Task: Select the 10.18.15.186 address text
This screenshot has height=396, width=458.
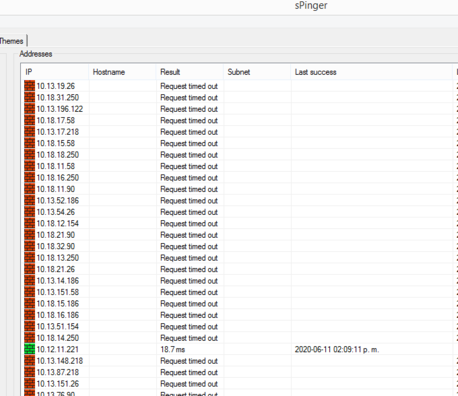Action: (x=58, y=303)
